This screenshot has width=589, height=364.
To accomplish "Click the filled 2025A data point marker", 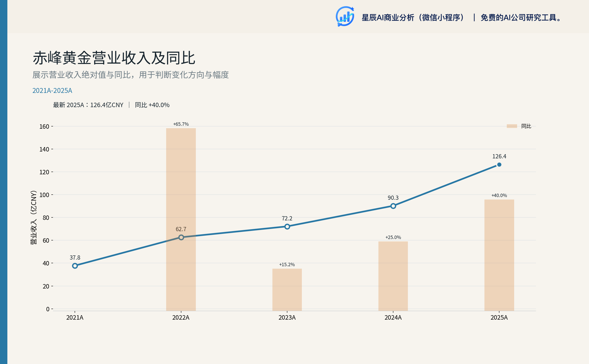I will click(499, 165).
